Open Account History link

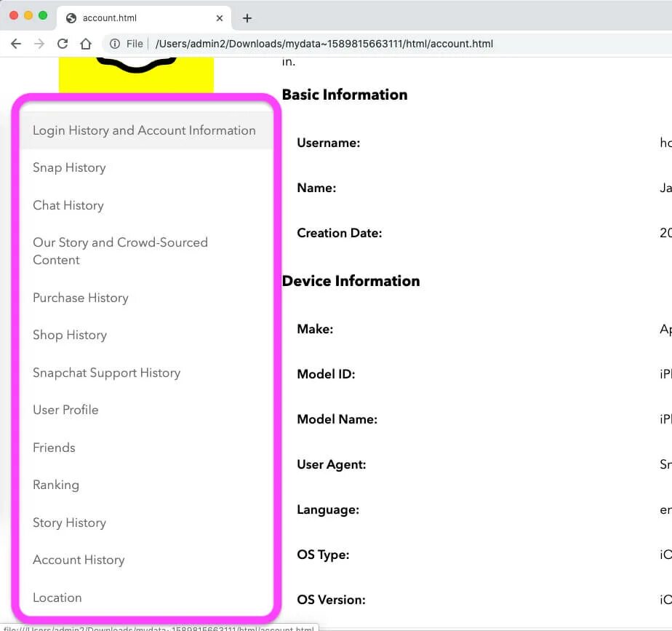[x=79, y=560]
